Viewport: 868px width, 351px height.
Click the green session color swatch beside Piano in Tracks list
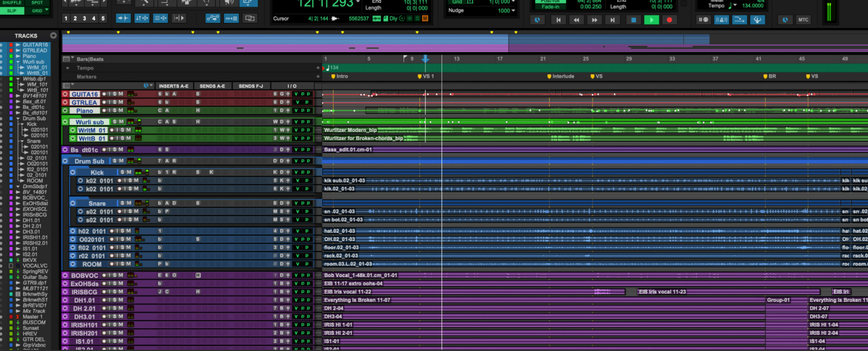11,56
